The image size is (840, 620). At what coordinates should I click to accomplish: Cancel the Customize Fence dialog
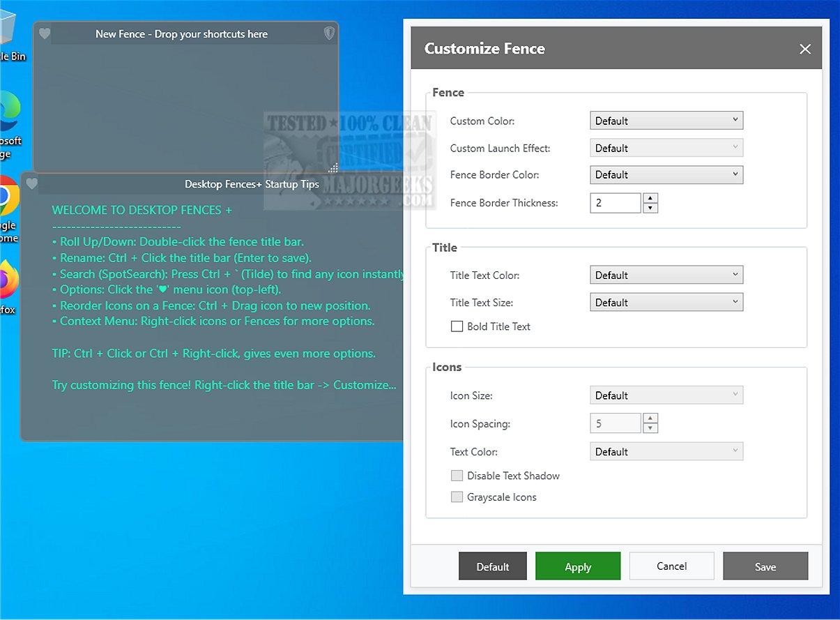point(672,566)
